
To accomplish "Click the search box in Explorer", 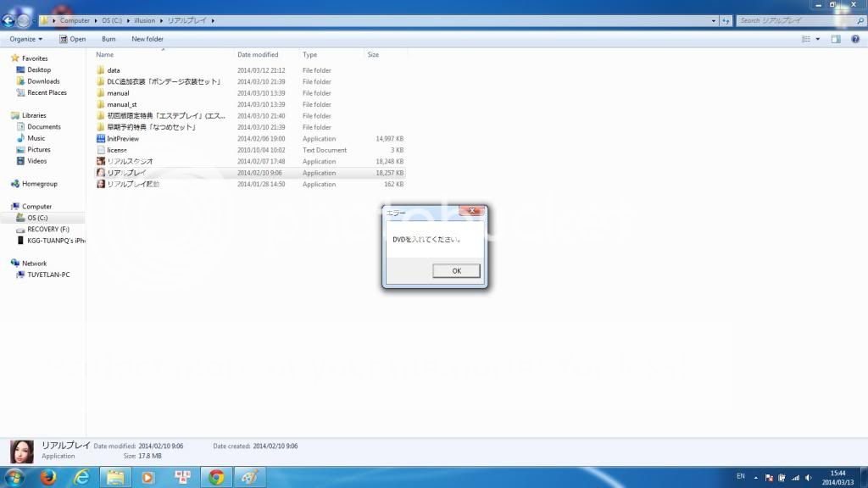I will coord(793,20).
